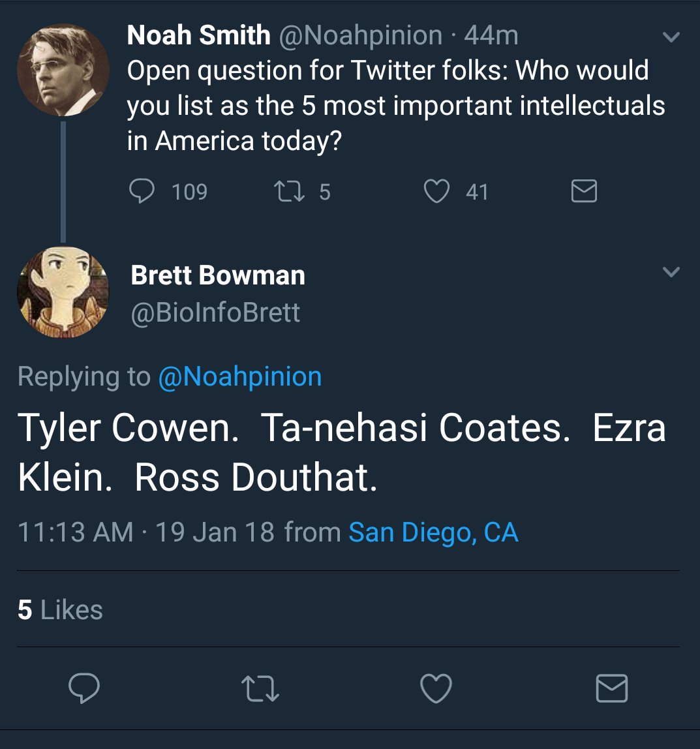Open the San Diego, CA location link
Viewport: 700px width, 749px height.
[x=433, y=532]
